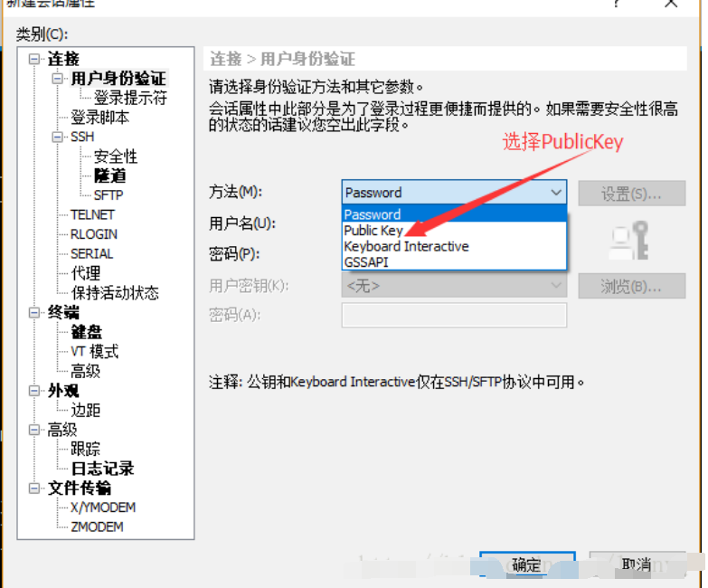The height and width of the screenshot is (588, 708).
Task: Collapse the 文件传输 tree node
Action: pyautogui.click(x=34, y=488)
